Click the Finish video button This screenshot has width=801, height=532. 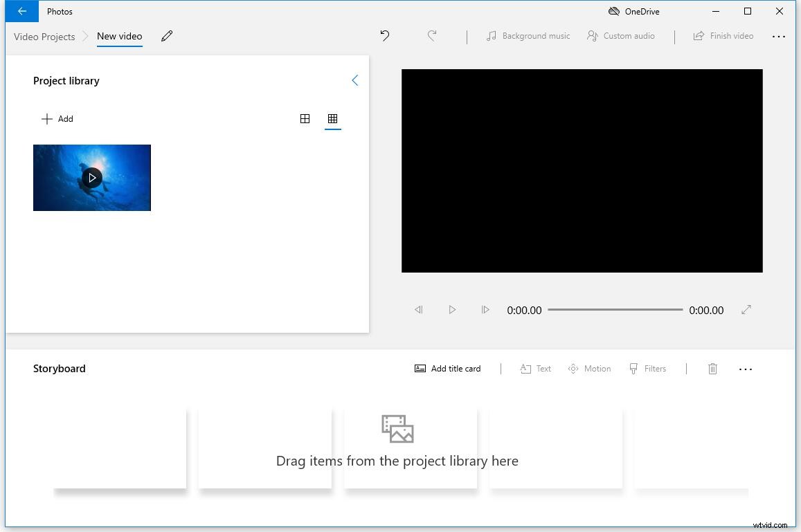coord(723,35)
